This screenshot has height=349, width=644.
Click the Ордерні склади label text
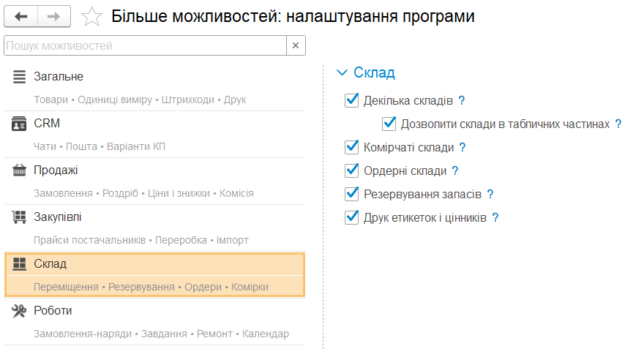pos(405,170)
